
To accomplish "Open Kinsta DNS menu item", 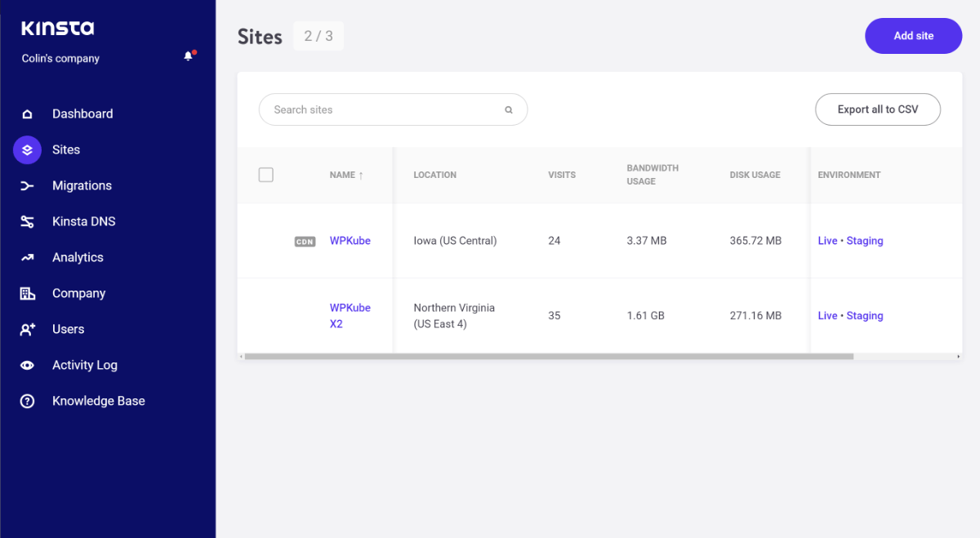I will click(x=84, y=221).
